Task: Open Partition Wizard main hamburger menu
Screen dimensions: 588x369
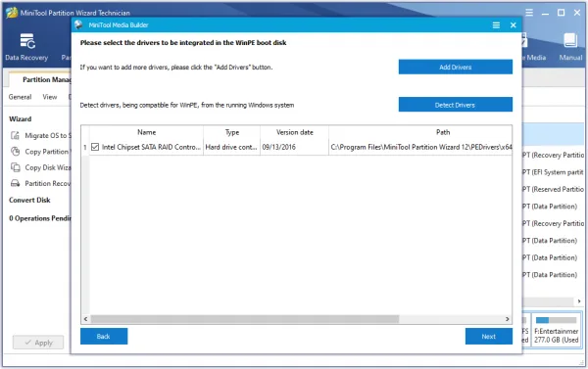Action: click(x=529, y=13)
